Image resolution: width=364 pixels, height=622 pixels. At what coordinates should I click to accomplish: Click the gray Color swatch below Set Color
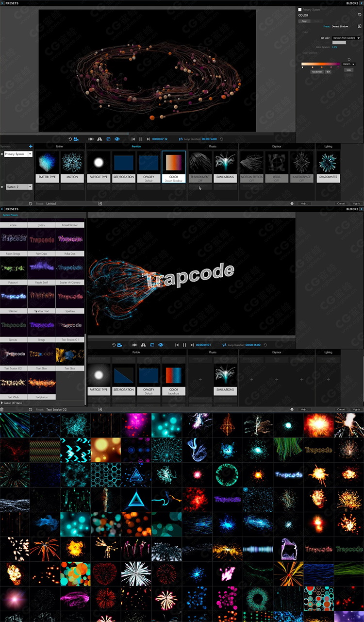339,42
